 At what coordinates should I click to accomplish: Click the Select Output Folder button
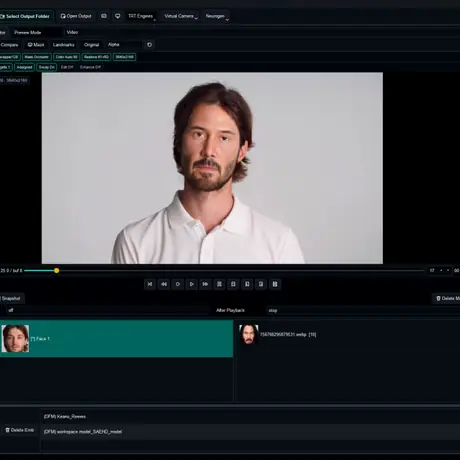[26, 16]
